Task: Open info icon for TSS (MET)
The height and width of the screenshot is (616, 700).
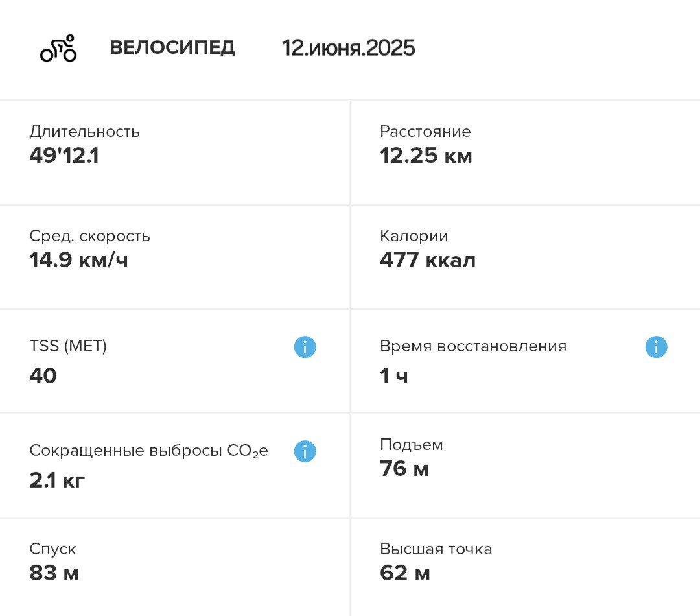Action: [305, 347]
